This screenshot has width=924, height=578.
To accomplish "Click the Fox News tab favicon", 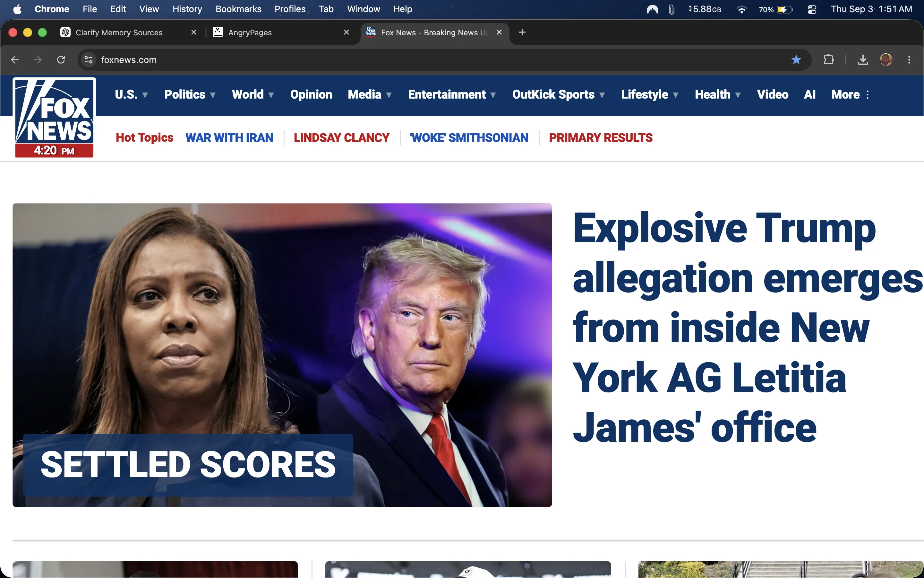I will [371, 32].
